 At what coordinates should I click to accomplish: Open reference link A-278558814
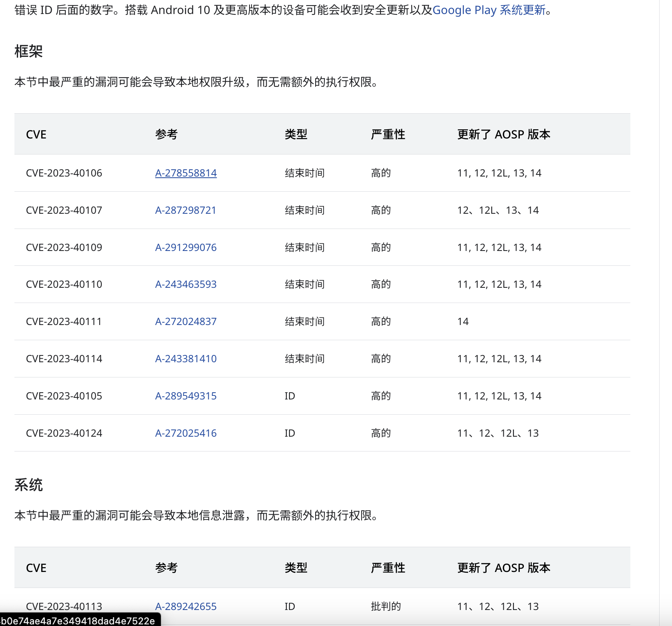pyautogui.click(x=186, y=173)
